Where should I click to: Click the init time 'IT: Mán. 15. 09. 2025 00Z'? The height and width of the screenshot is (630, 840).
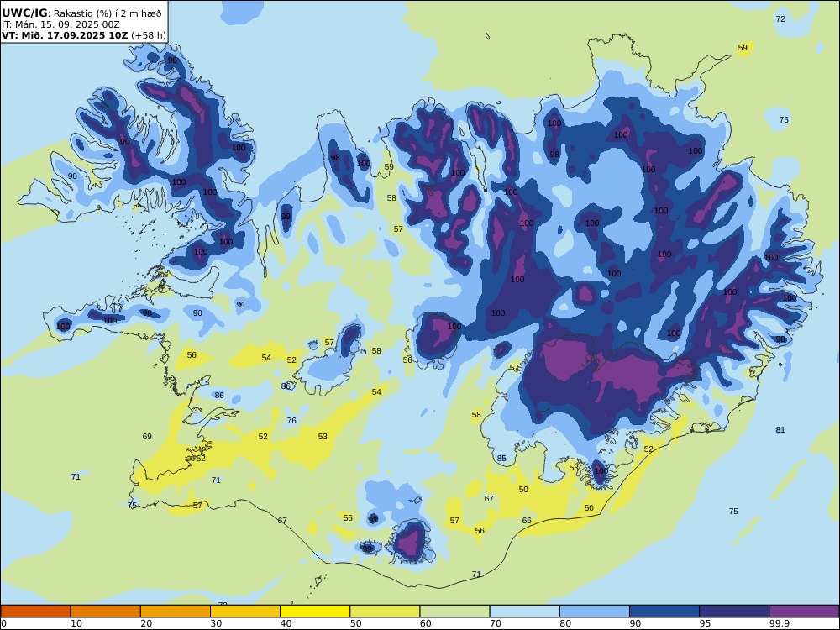click(60, 24)
